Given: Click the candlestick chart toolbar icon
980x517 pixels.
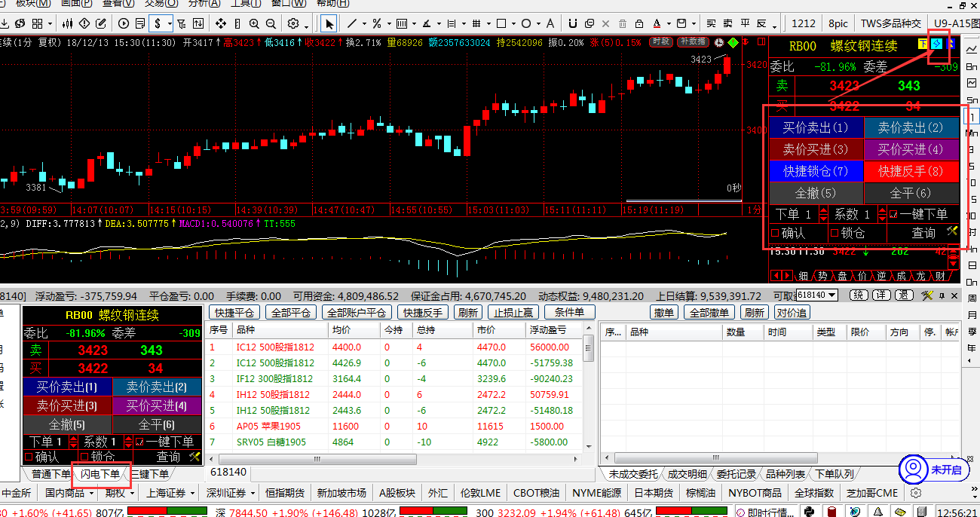Looking at the screenshot, I should pos(69,23).
